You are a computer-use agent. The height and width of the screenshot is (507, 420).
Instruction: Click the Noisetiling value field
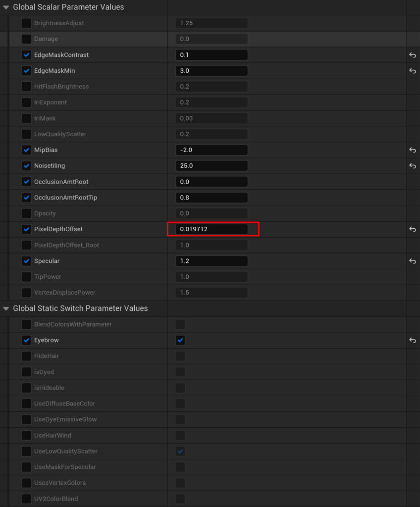(x=211, y=166)
